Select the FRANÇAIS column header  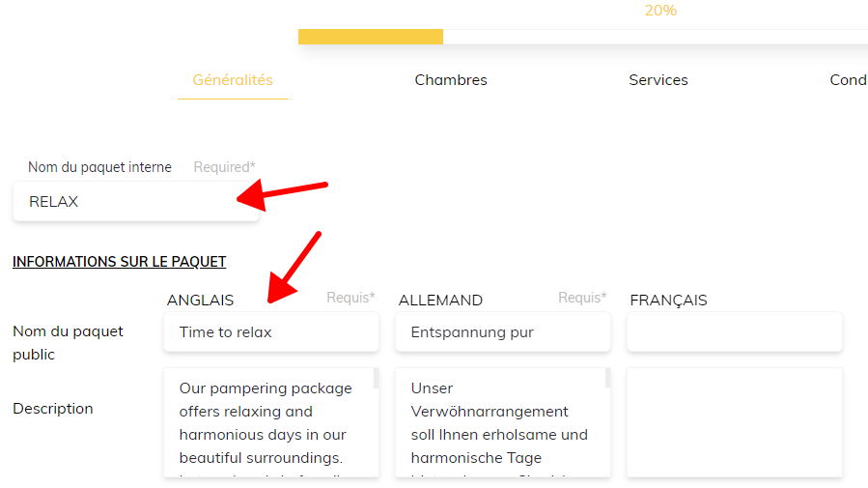[x=668, y=301]
